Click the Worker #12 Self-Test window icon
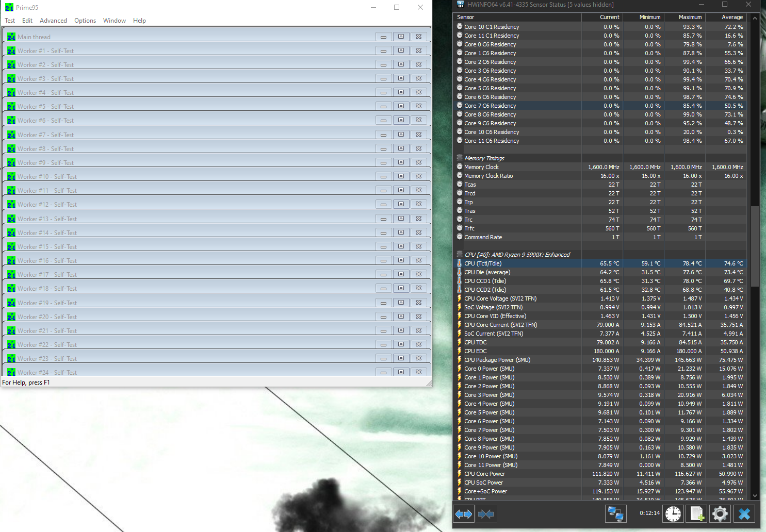Screen dimensions: 766x532 [x=11, y=204]
